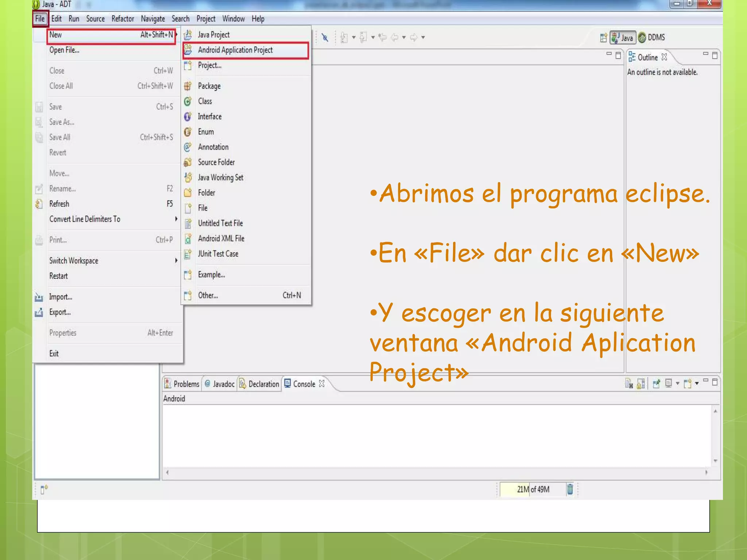Pick the Package entry icon
The width and height of the screenshot is (747, 560).
tap(188, 86)
